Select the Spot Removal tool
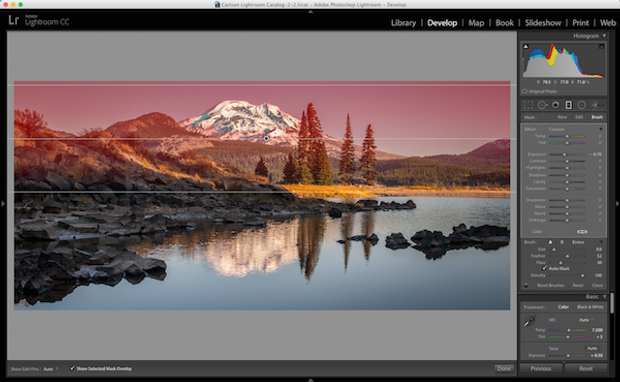Viewport: 620px width, 382px height. pyautogui.click(x=542, y=105)
